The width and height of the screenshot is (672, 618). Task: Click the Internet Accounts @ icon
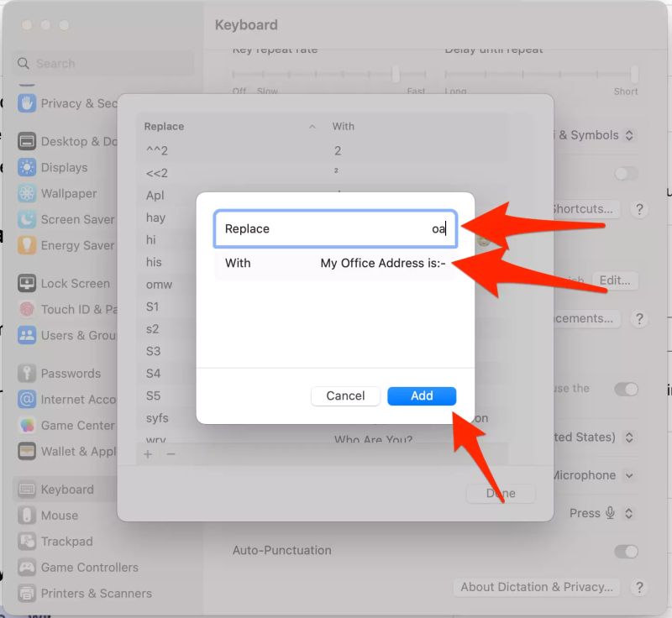pos(27,399)
